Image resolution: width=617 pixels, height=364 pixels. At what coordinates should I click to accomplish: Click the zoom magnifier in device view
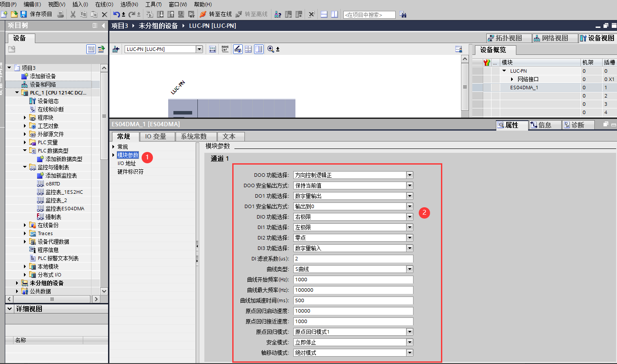click(x=271, y=49)
